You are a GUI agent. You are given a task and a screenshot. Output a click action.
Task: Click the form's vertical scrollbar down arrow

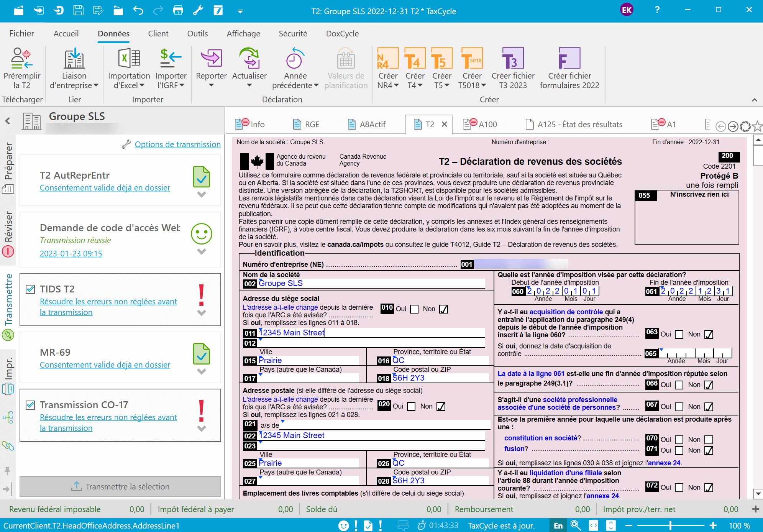[x=758, y=494]
